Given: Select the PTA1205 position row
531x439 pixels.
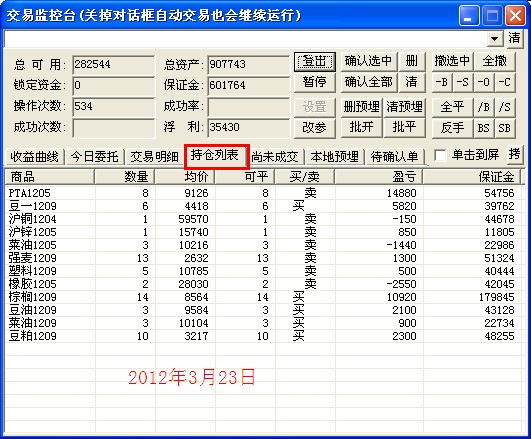Looking at the screenshot, I should coord(263,193).
